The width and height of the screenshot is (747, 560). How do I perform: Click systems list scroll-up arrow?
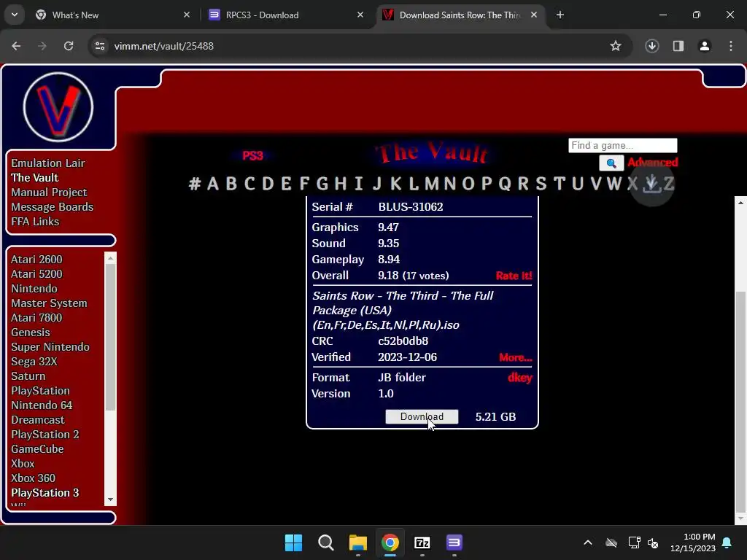111,258
